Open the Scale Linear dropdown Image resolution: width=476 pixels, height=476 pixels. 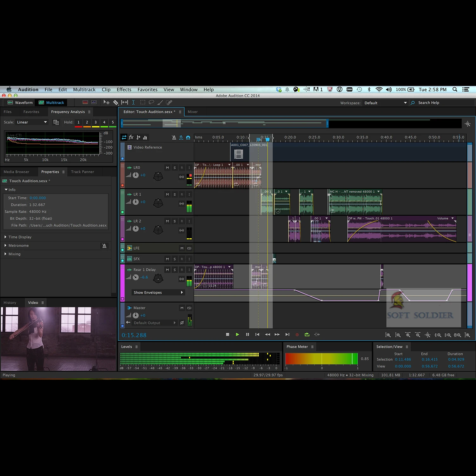(x=32, y=122)
